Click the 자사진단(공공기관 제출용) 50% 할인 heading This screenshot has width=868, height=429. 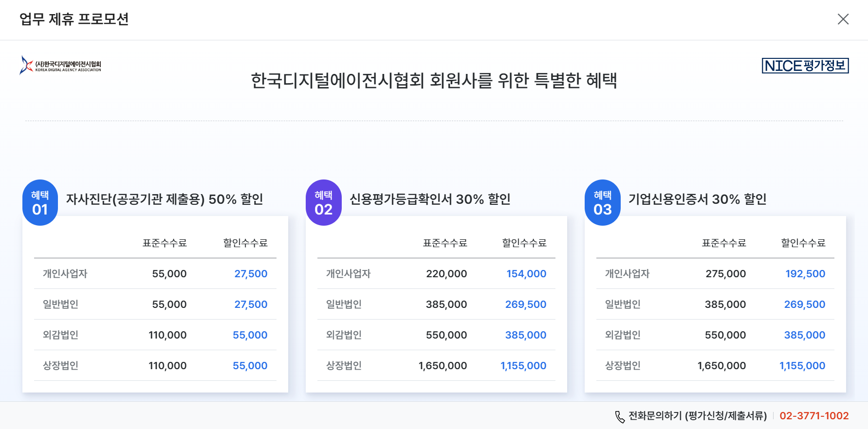click(165, 199)
